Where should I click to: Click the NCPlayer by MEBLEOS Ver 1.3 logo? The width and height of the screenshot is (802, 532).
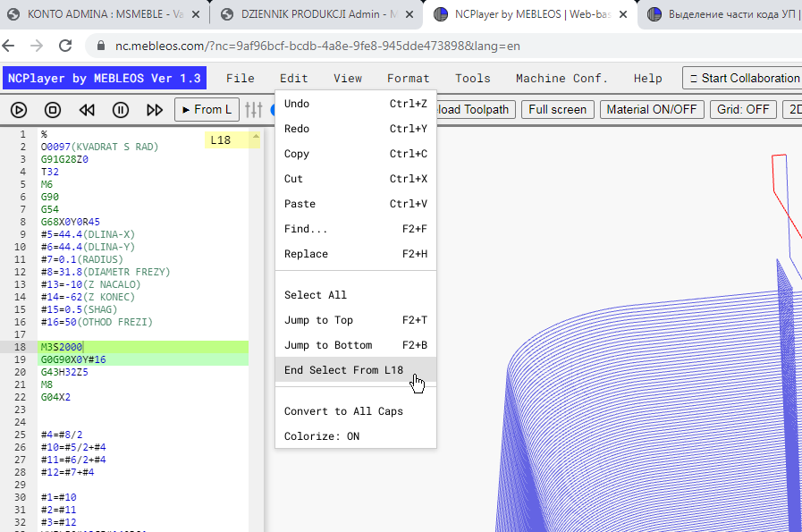click(x=105, y=79)
